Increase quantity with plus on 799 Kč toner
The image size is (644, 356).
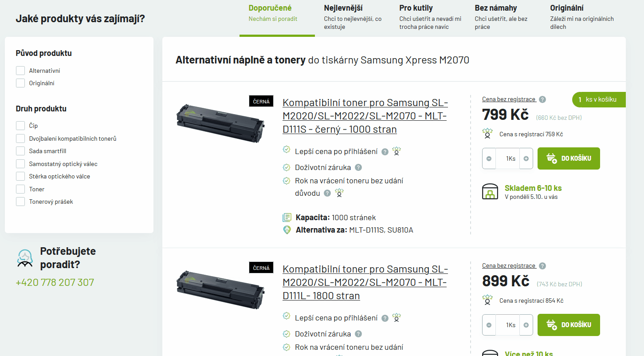click(x=526, y=159)
